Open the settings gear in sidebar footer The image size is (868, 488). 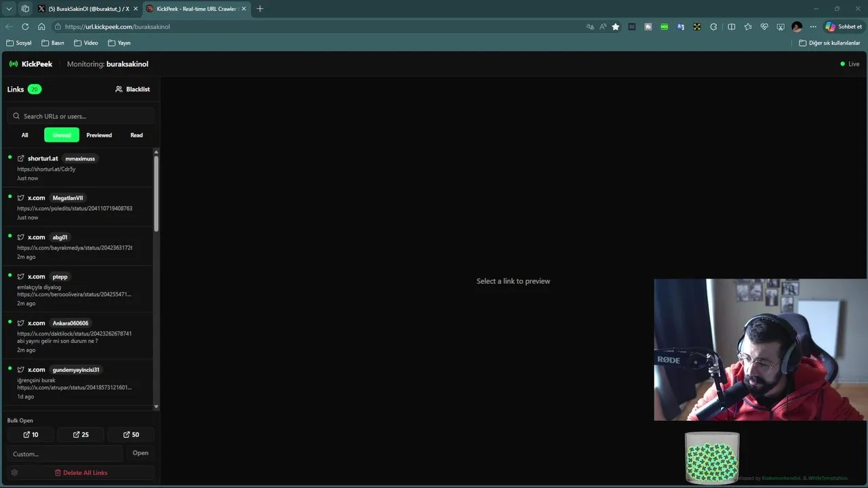click(x=14, y=472)
